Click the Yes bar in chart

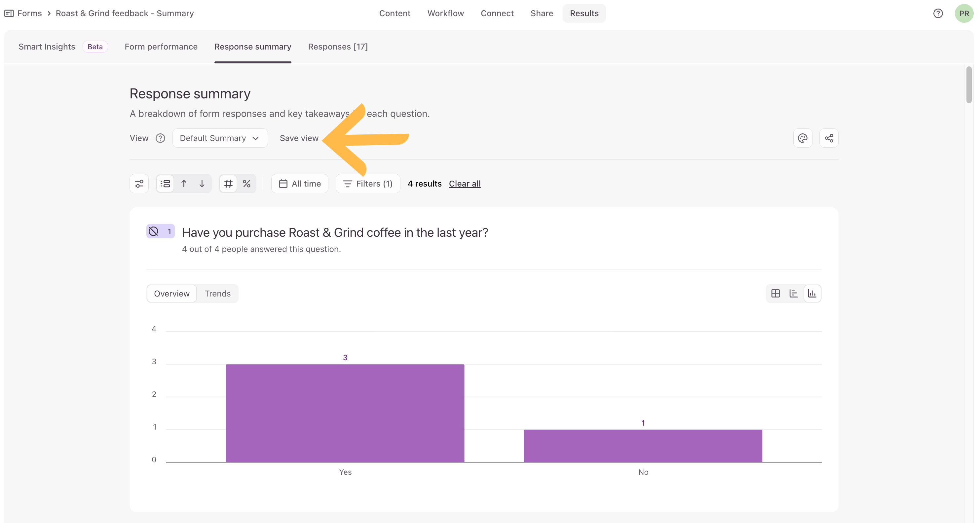click(x=345, y=413)
